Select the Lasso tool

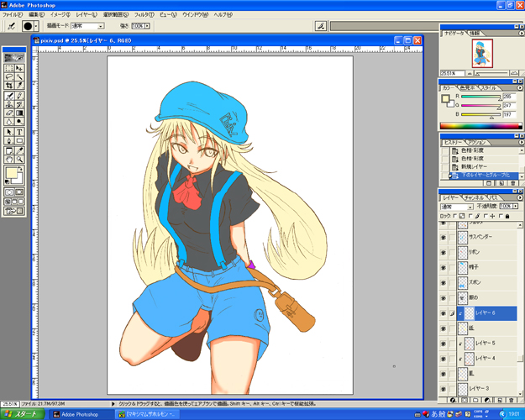pos(9,76)
